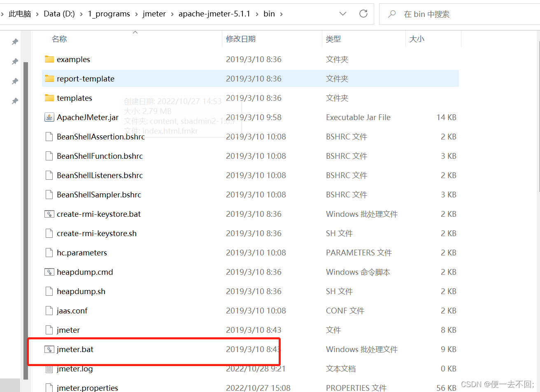Click the navigation pane scrollbar

click(x=26, y=220)
